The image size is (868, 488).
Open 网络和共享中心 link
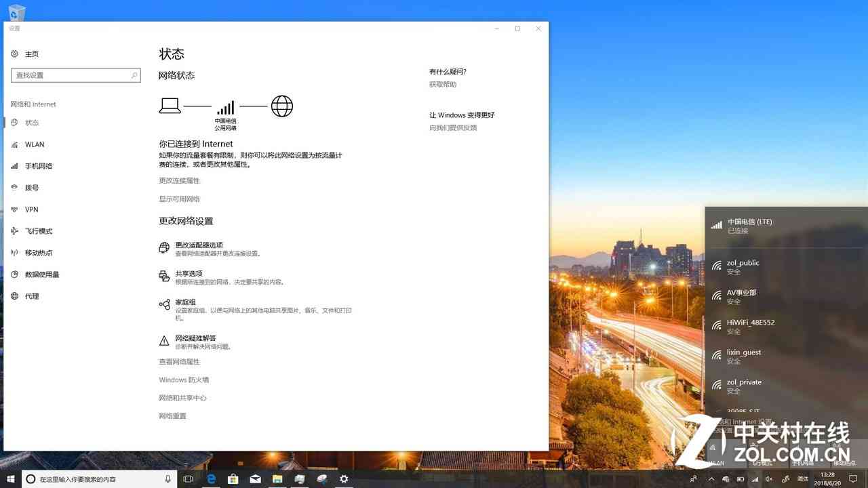pyautogui.click(x=183, y=398)
